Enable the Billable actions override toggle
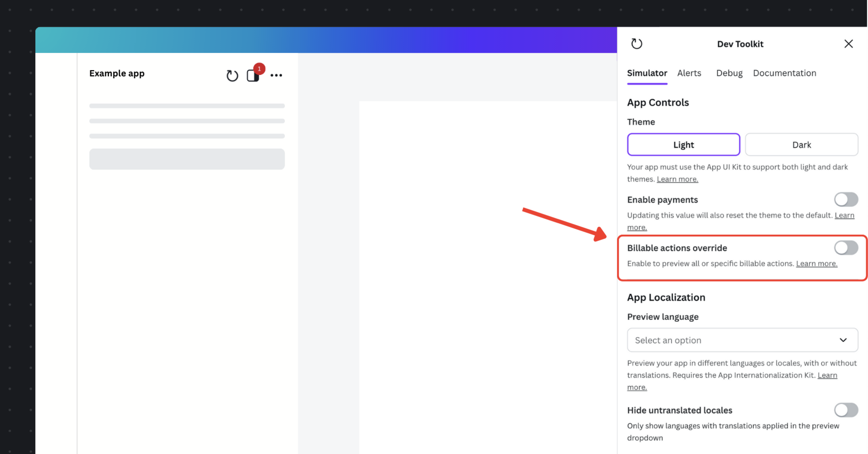The height and width of the screenshot is (454, 868). click(x=845, y=248)
